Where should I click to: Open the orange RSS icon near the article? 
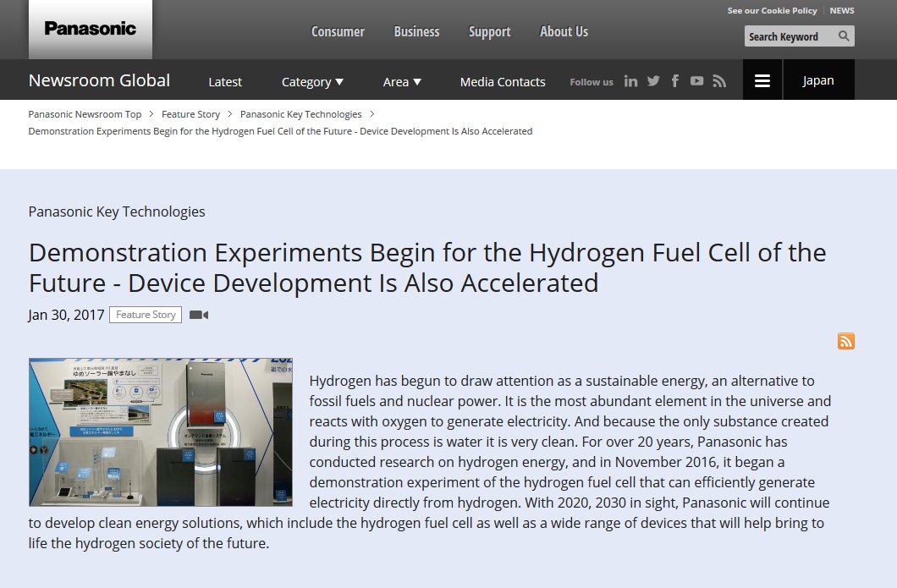(x=845, y=341)
